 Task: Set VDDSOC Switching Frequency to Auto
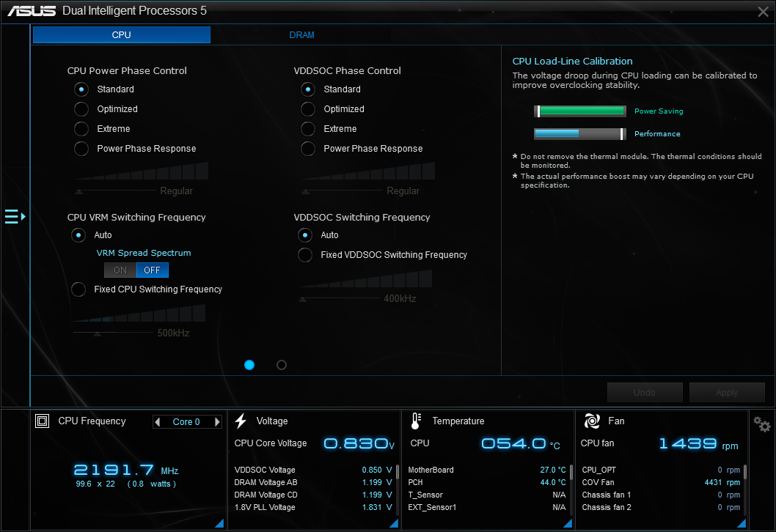(305, 235)
